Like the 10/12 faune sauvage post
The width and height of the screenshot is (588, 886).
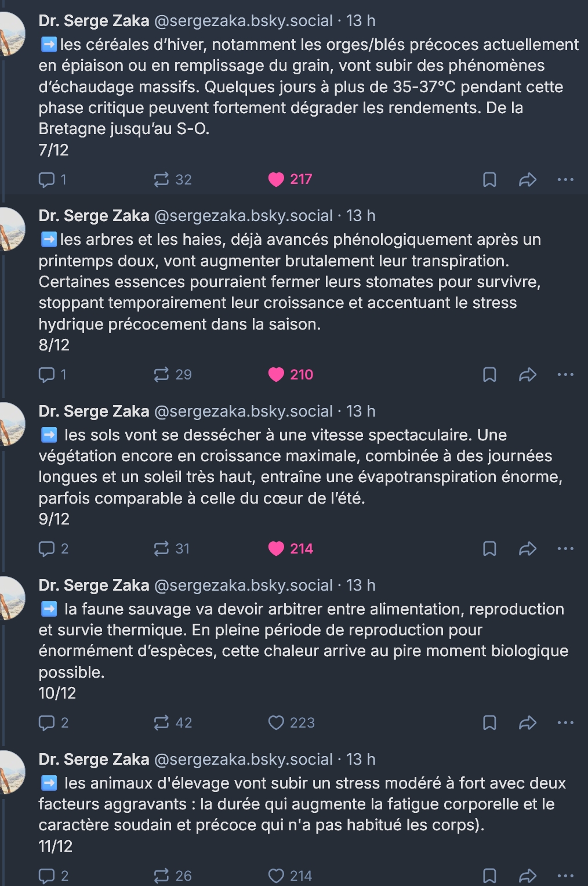pos(291,722)
